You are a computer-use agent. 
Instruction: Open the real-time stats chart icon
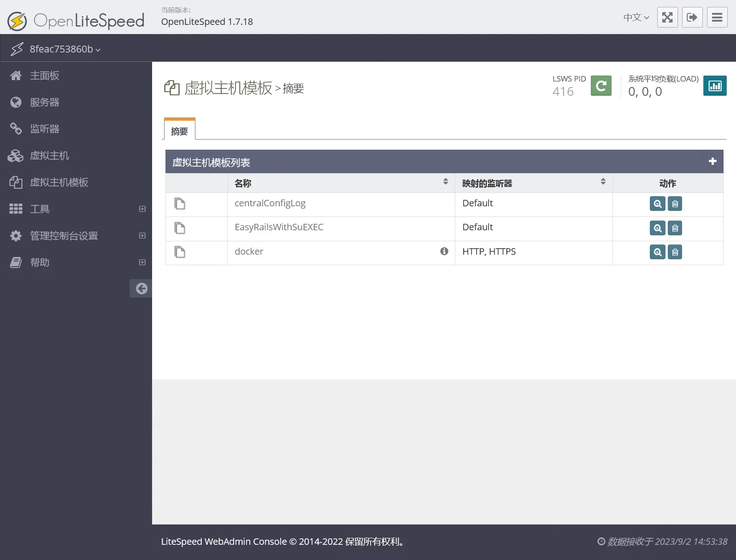point(715,86)
